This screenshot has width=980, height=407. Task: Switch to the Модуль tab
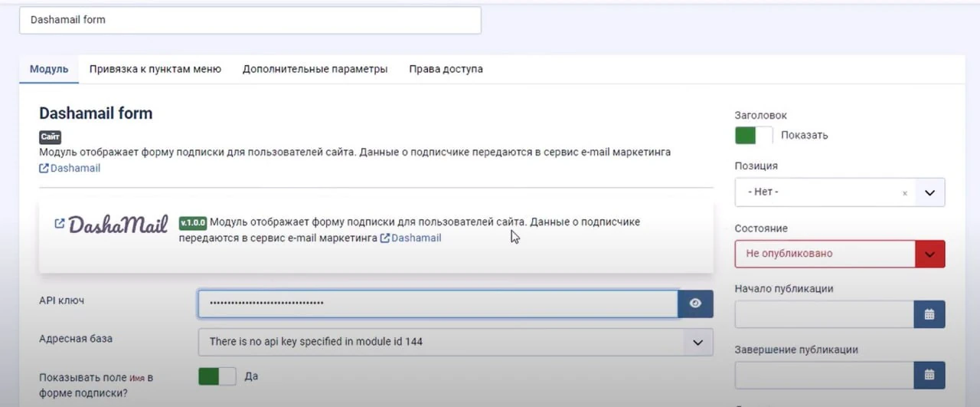coord(49,69)
